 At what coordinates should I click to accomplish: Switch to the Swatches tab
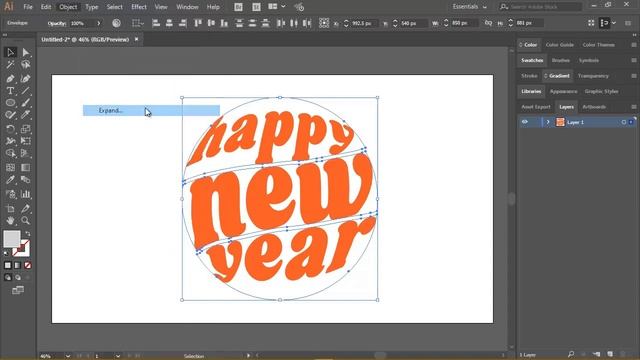coord(532,60)
